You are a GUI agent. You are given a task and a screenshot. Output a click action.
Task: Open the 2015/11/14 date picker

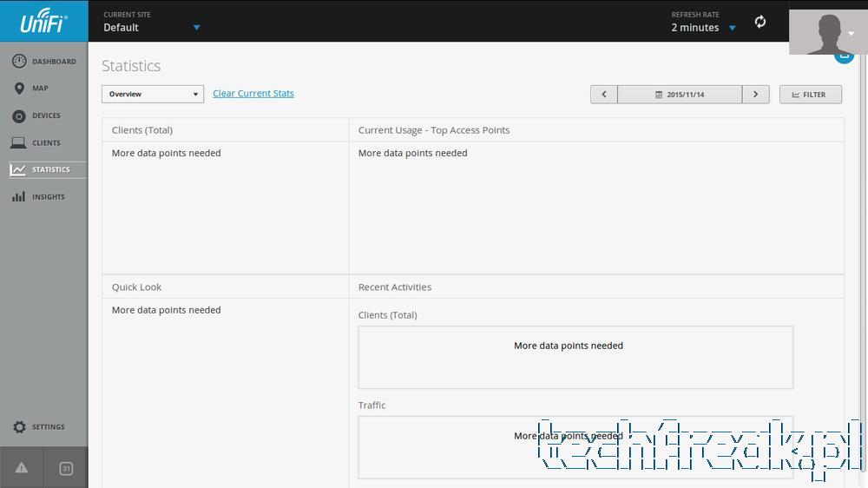(680, 94)
